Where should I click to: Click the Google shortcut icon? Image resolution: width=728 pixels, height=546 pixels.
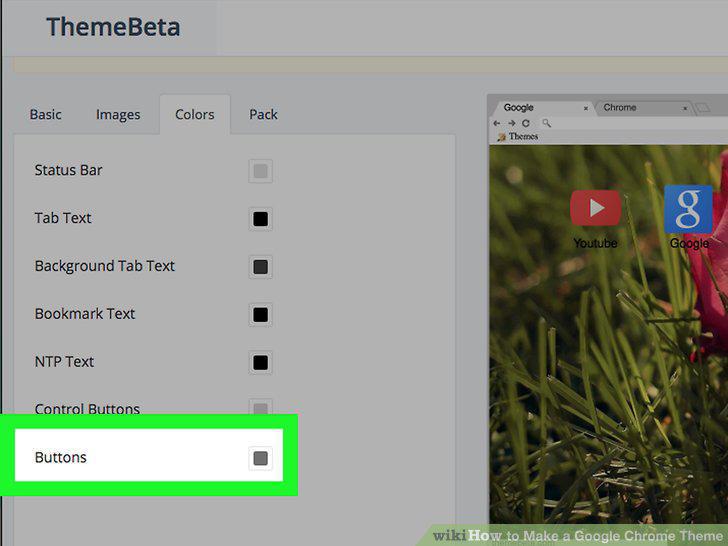tap(688, 209)
